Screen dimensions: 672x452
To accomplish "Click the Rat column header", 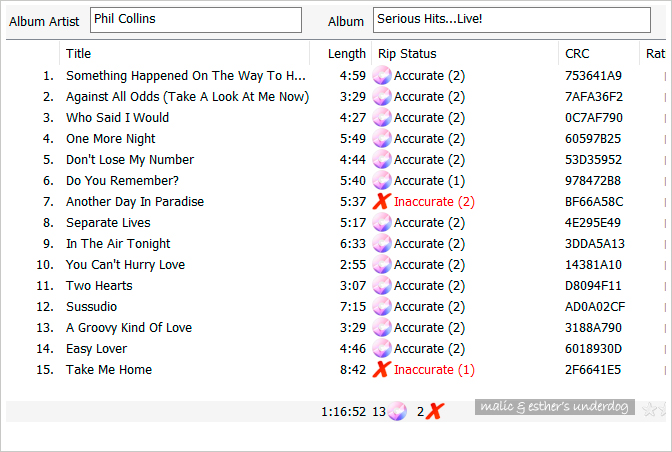I will click(655, 54).
